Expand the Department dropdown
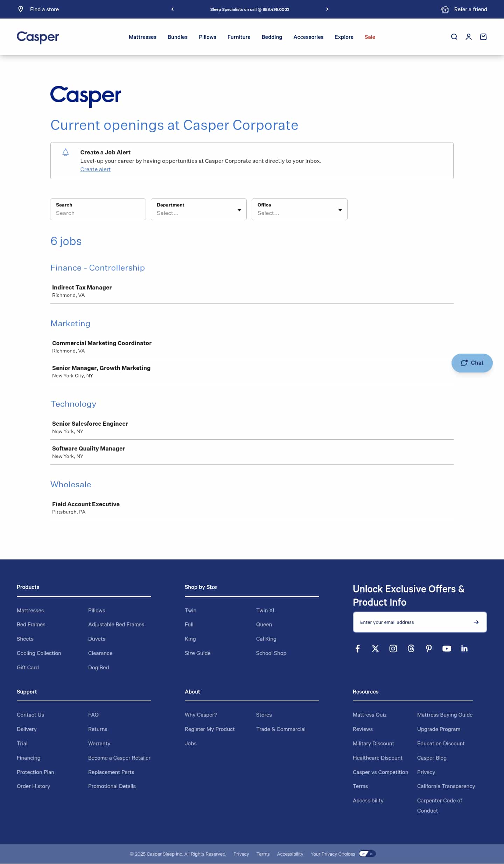504x864 pixels. coord(199,209)
